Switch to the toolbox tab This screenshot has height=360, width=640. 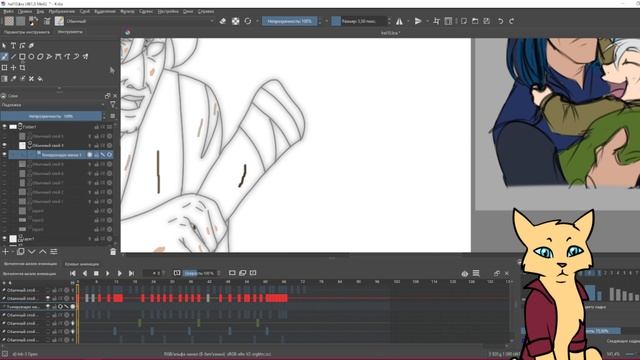[70, 32]
